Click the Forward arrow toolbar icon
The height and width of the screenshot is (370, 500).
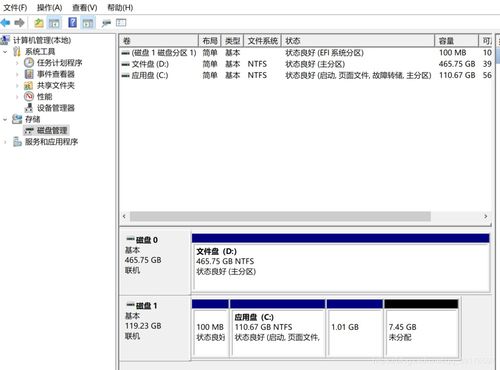coord(19,23)
